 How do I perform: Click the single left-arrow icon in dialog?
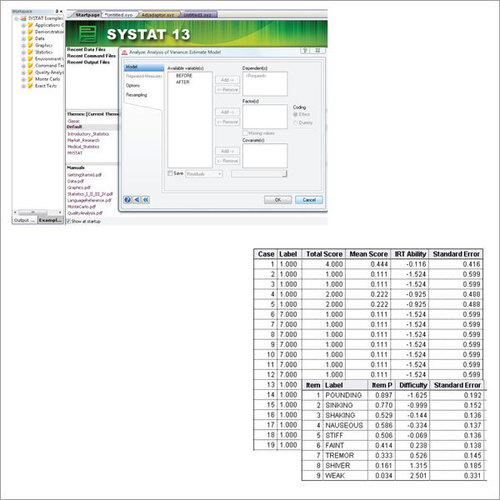137,200
